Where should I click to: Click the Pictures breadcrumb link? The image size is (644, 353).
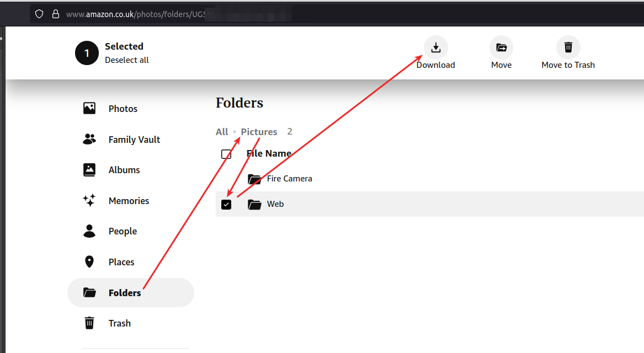259,132
